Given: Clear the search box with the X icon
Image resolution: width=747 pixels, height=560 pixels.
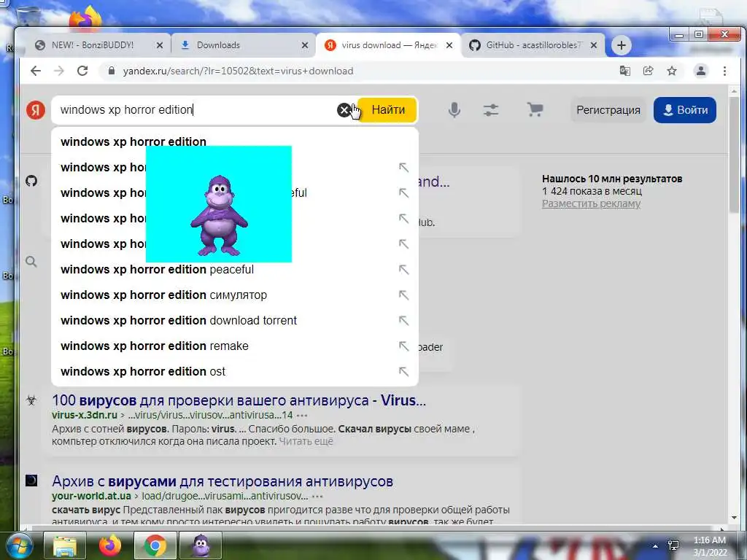Looking at the screenshot, I should [x=344, y=110].
